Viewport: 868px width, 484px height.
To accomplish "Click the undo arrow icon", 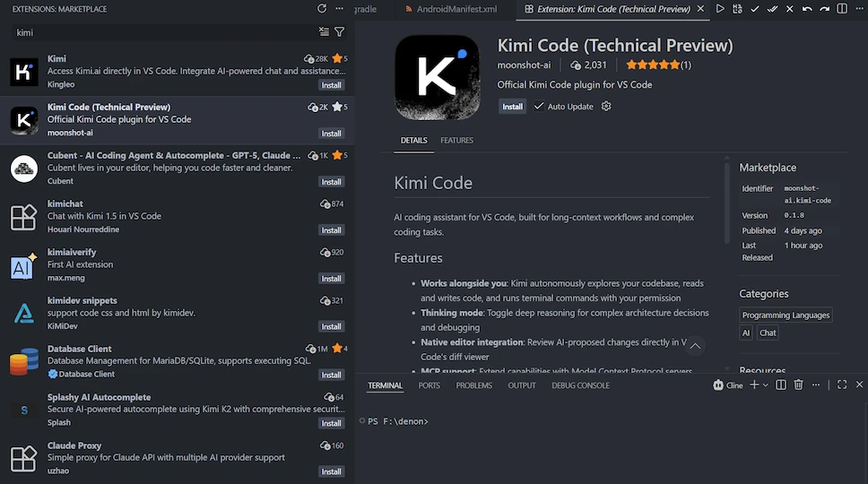I will pyautogui.click(x=807, y=9).
